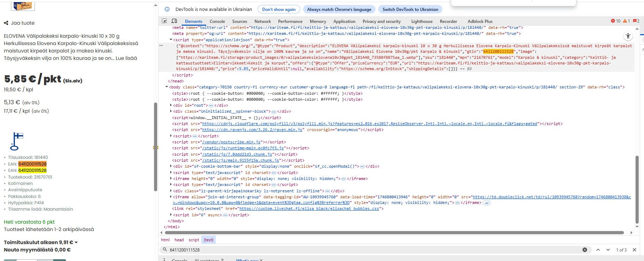Expand Toimituskulut alkaen 9,91 € dropdown
The image size is (644, 261).
tap(41, 242)
